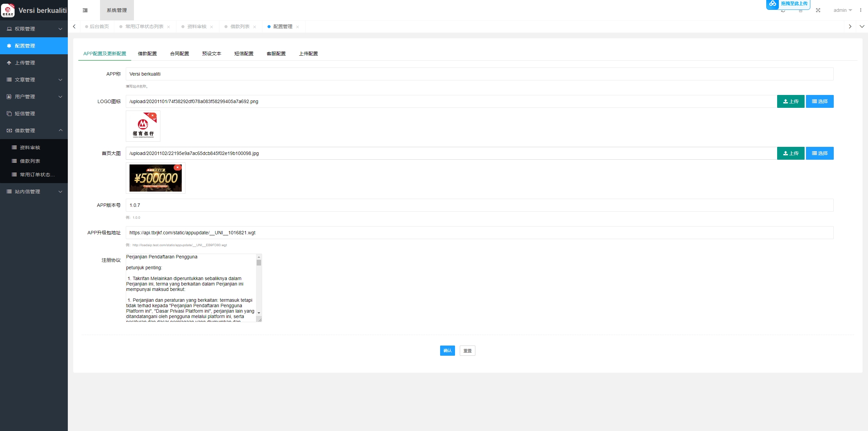Viewport: 868px width, 431px height.
Task: Delete the homepage banner image via X
Action: (177, 168)
